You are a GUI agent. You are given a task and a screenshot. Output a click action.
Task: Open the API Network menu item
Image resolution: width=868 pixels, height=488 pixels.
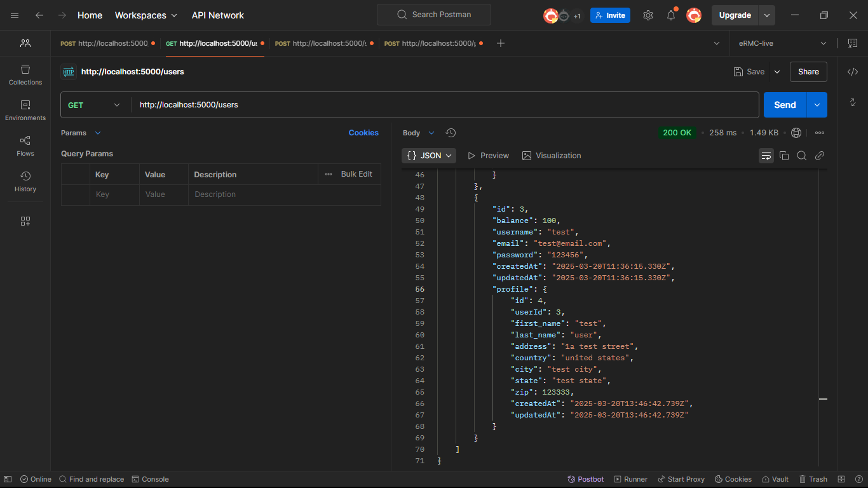coord(218,15)
